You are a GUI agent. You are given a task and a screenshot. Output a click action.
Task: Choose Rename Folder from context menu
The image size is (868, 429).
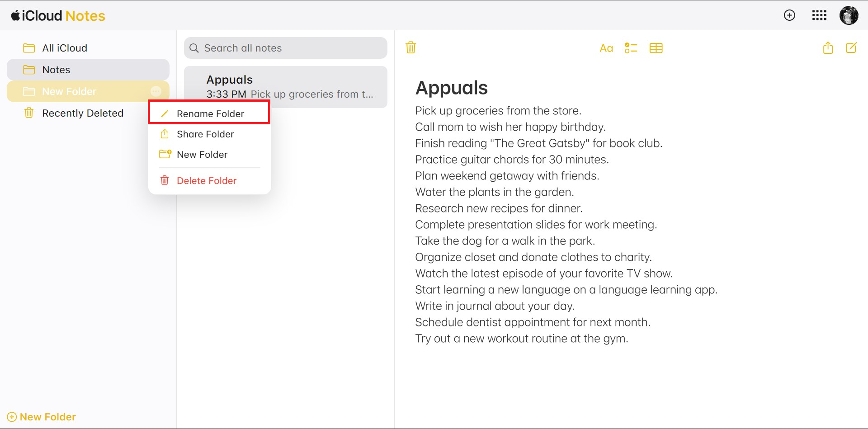click(x=210, y=113)
